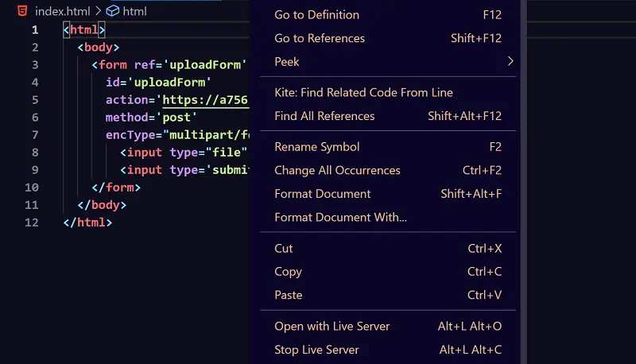Image resolution: width=636 pixels, height=364 pixels.
Task: Click index.html in the breadcrumb path
Action: pyautogui.click(x=63, y=11)
